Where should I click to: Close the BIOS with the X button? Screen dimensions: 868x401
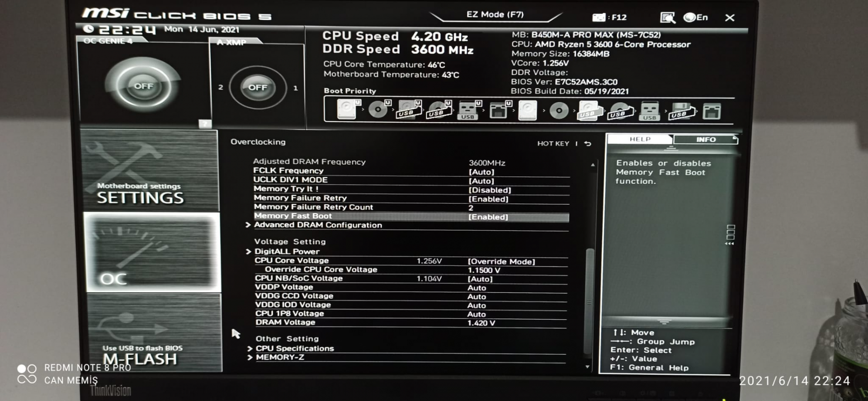730,18
